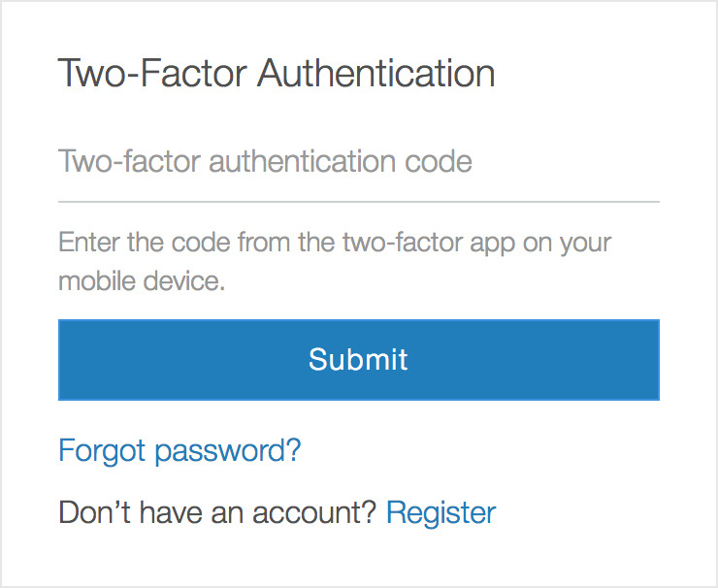Click the Two-Factor Authentication heading
This screenshot has height=588, width=718.
(277, 75)
